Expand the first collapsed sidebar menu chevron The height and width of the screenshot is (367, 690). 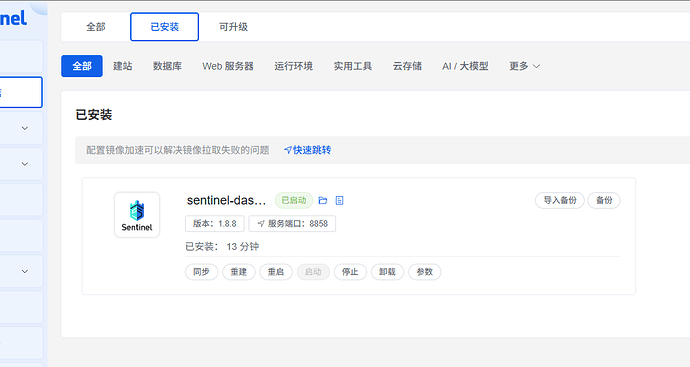pos(25,128)
